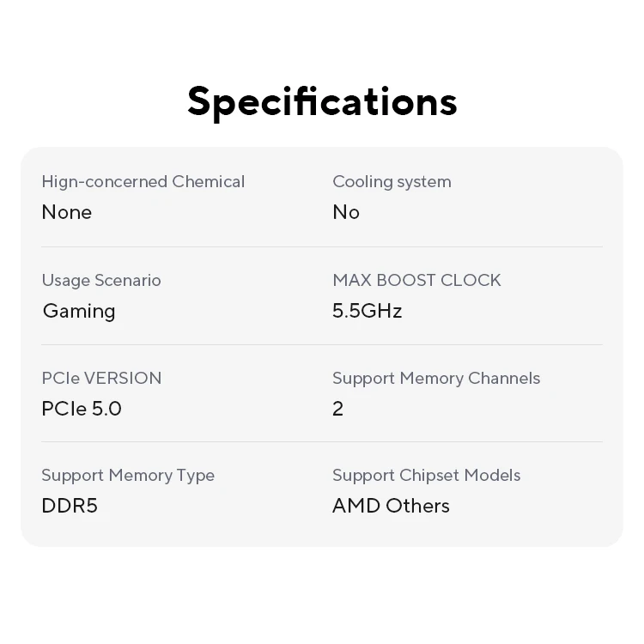
Task: Select the Hign-concerned Chemical label
Action: coord(143,181)
